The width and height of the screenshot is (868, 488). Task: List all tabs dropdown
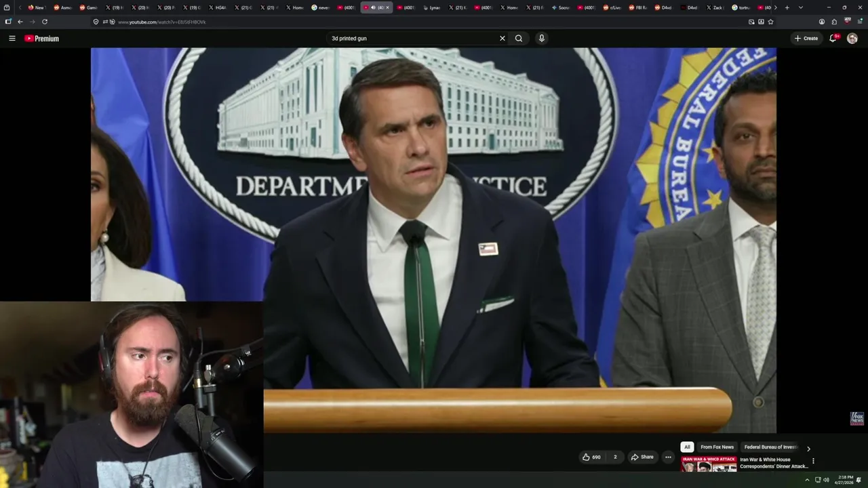801,7
